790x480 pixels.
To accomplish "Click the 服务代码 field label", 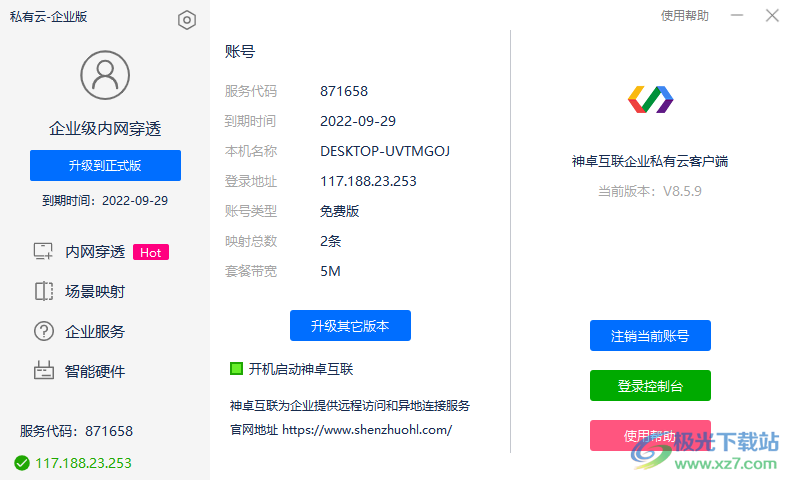I will [251, 91].
